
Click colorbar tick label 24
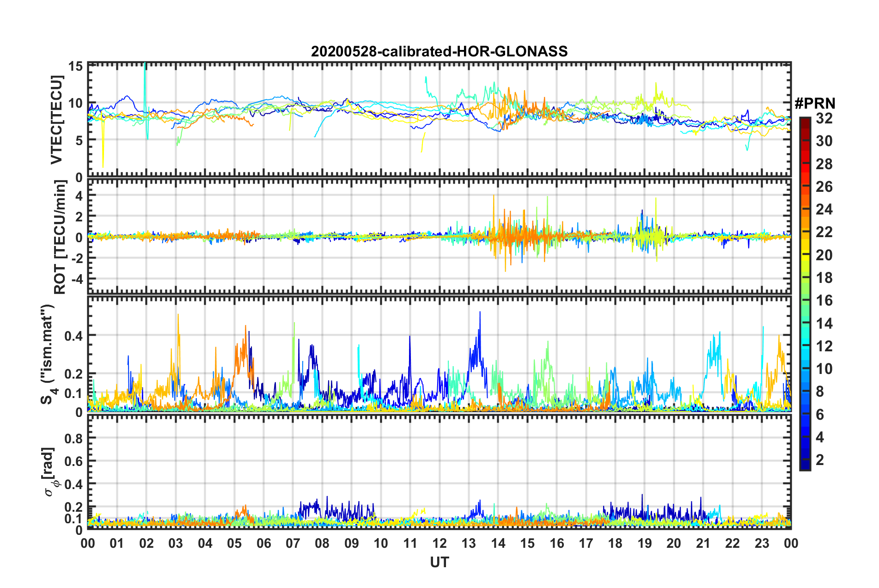[824, 209]
